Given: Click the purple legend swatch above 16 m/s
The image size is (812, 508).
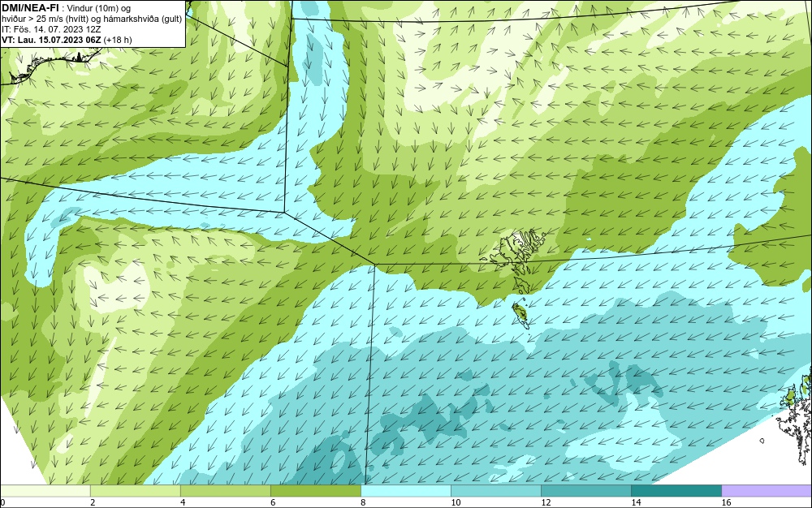Looking at the screenshot, I should pyautogui.click(x=767, y=490).
